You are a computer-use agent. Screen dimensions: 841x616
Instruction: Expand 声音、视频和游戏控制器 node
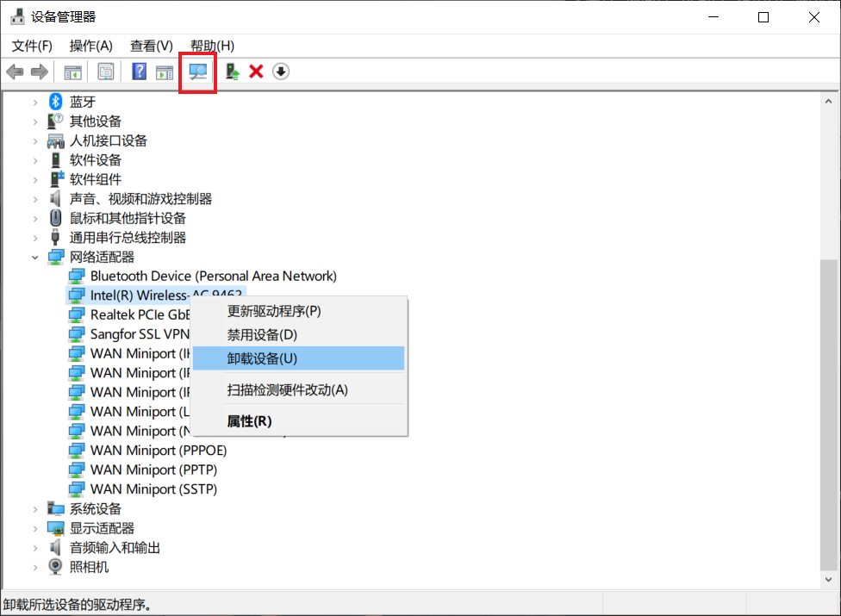(35, 199)
